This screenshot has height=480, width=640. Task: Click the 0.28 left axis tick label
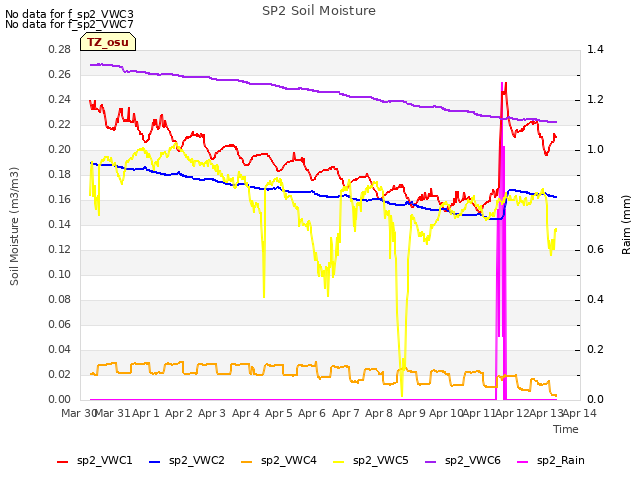tap(60, 49)
